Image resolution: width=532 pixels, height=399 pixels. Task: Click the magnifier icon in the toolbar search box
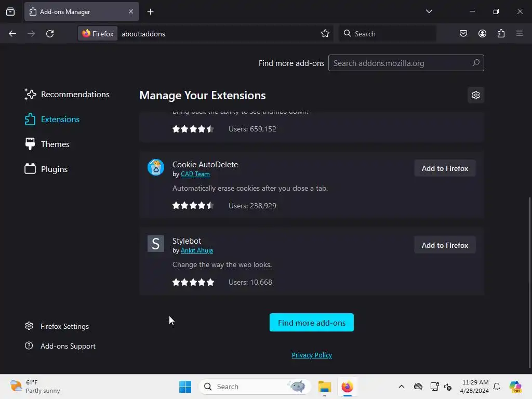click(347, 33)
